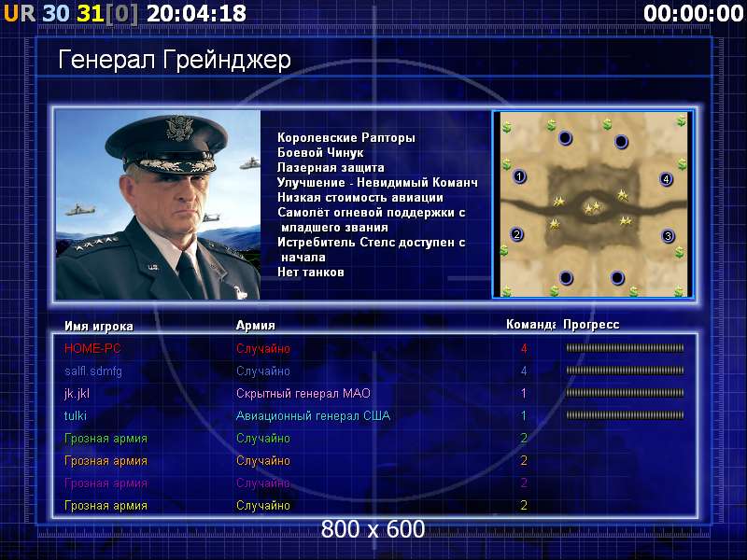The image size is (747, 560).
Task: Click the army 'Авиационный генерал США'
Action: (x=314, y=415)
